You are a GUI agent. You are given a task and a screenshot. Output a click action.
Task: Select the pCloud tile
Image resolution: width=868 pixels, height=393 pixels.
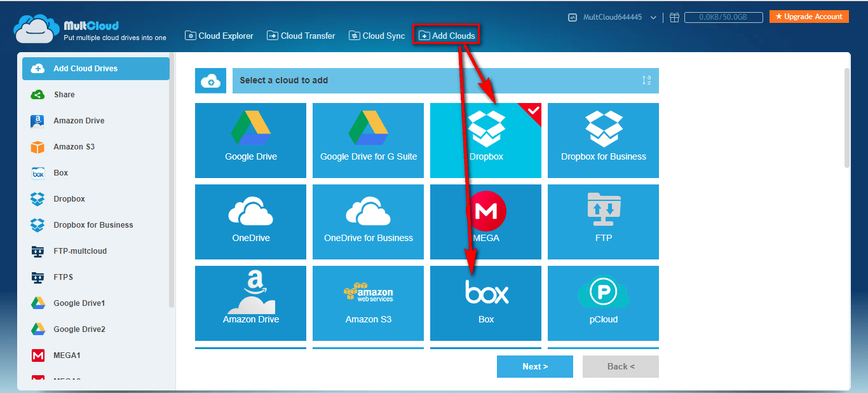pyautogui.click(x=603, y=303)
